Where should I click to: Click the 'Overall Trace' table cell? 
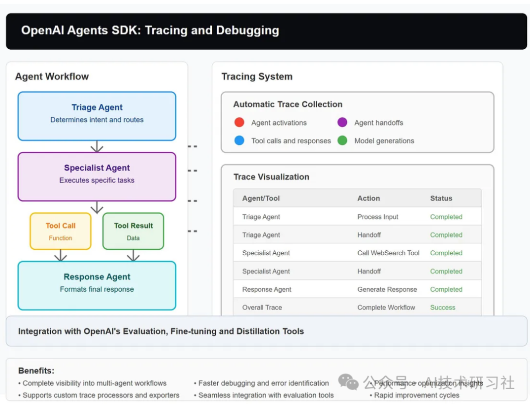pyautogui.click(x=262, y=307)
